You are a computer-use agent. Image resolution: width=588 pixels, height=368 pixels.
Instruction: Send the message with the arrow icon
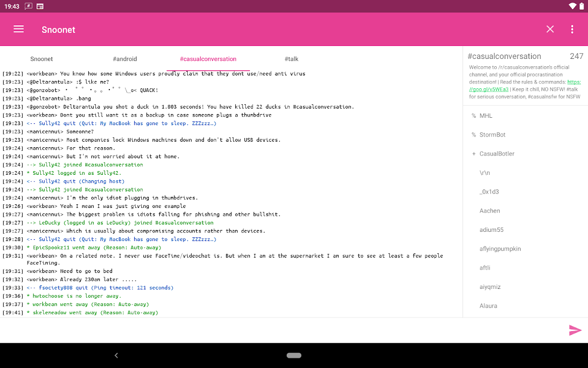point(575,330)
